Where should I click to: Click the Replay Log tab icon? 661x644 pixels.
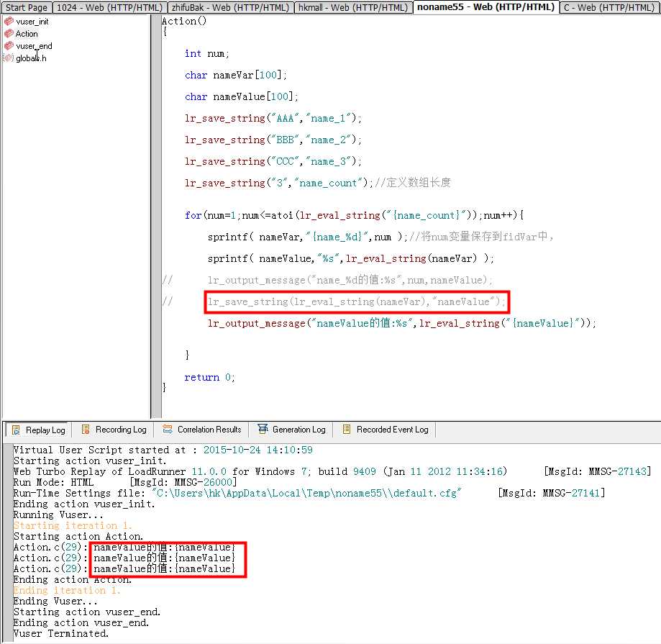16,430
